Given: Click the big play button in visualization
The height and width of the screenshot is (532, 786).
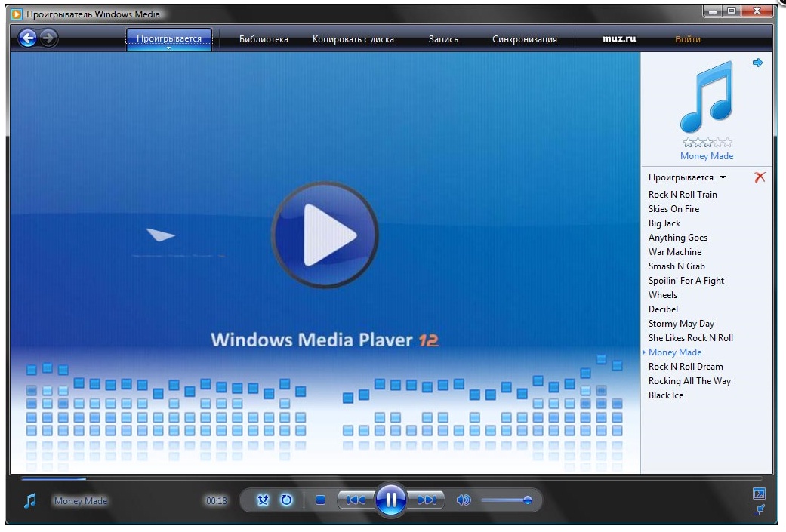Looking at the screenshot, I should coord(325,235).
